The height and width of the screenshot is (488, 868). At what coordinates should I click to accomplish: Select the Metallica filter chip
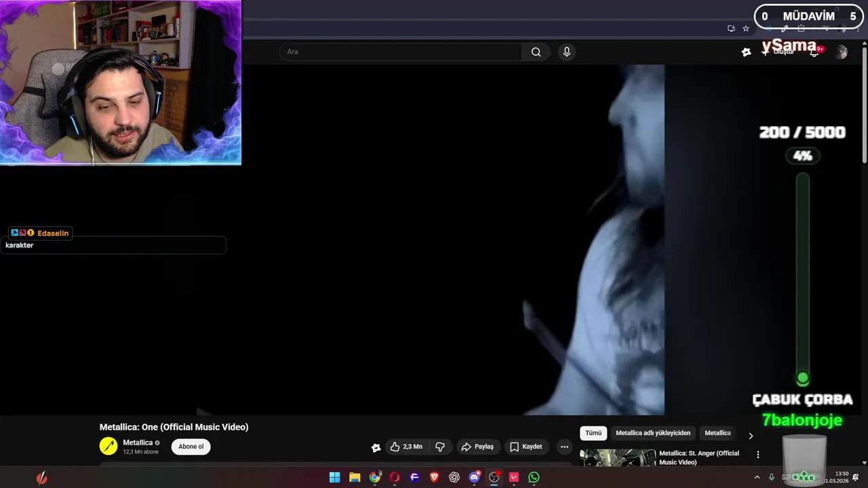point(717,433)
